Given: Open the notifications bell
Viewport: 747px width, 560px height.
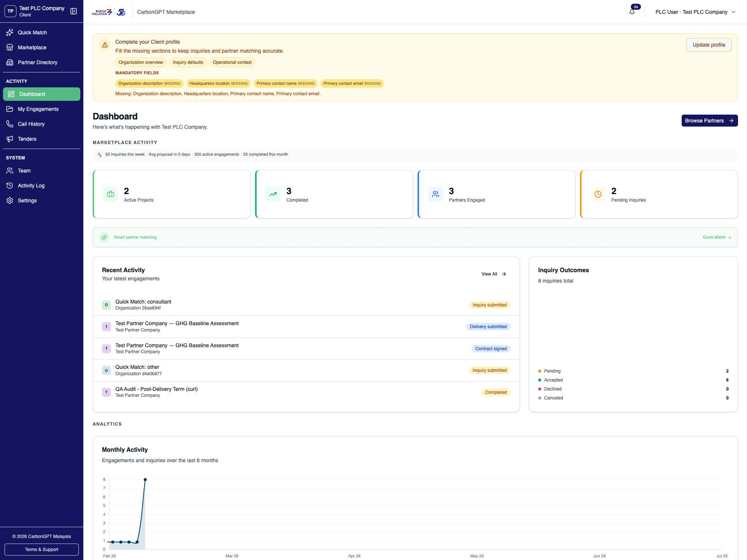Looking at the screenshot, I should 632,12.
